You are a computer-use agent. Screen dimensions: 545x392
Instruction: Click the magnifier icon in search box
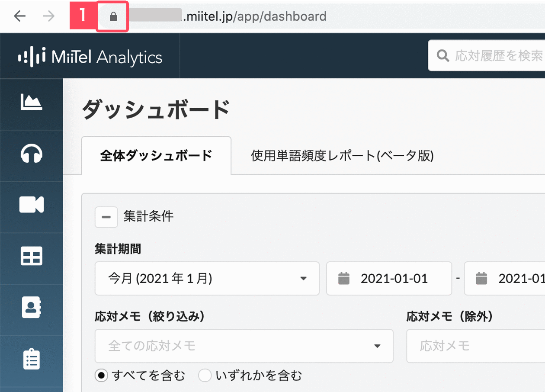coord(443,55)
